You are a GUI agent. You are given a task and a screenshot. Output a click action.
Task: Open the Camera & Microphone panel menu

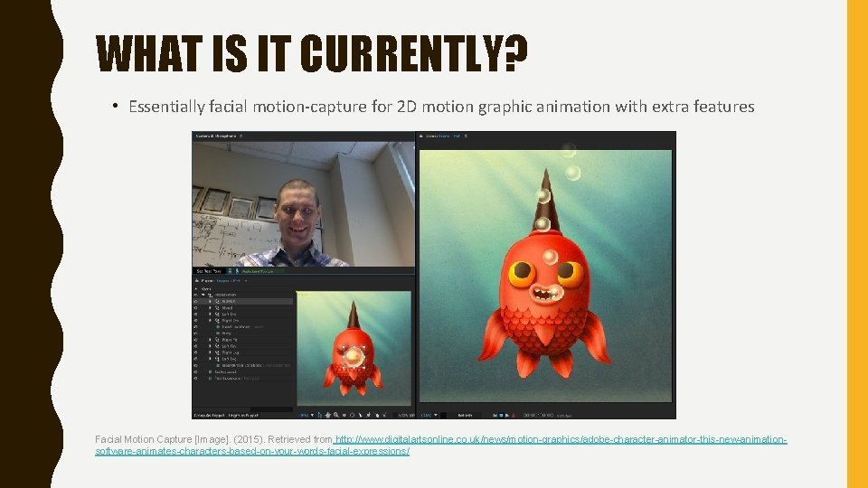[241, 136]
